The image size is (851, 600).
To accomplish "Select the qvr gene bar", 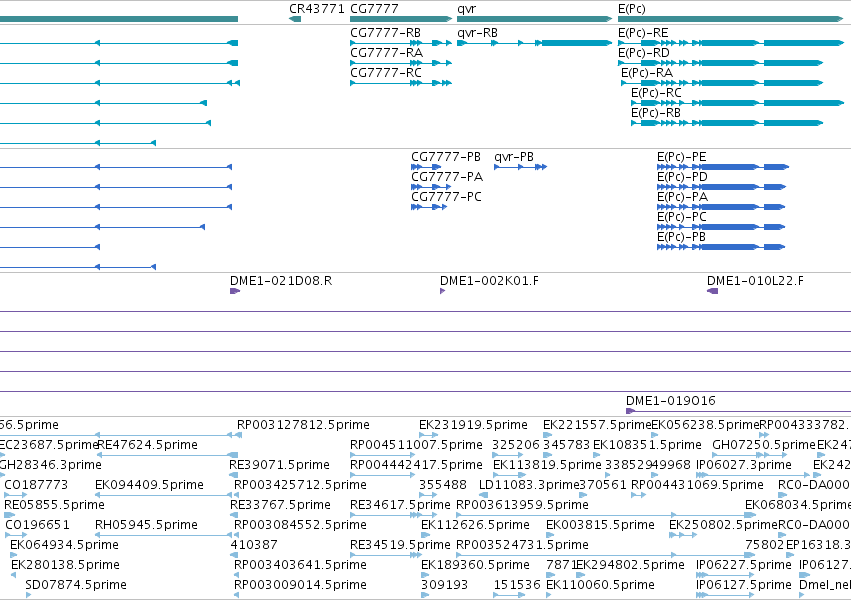I will click(x=535, y=19).
